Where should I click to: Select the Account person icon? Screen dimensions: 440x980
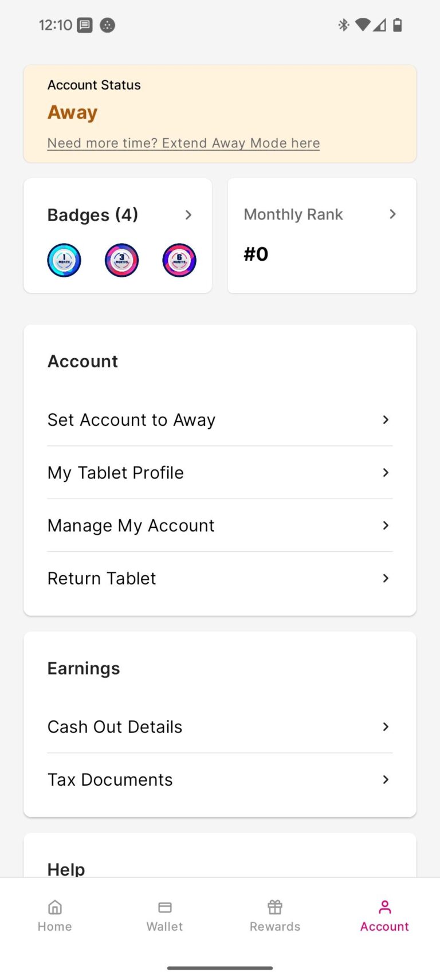[385, 907]
